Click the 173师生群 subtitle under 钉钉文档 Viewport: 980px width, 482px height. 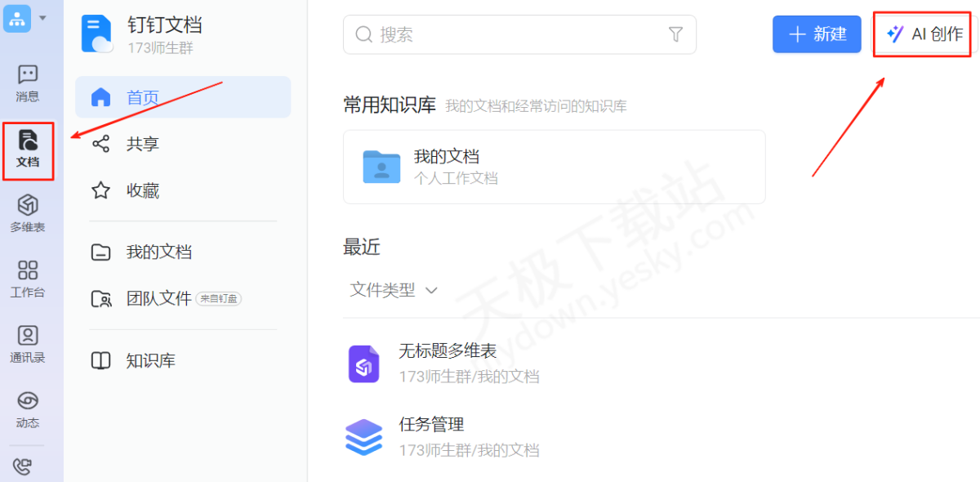[x=160, y=48]
